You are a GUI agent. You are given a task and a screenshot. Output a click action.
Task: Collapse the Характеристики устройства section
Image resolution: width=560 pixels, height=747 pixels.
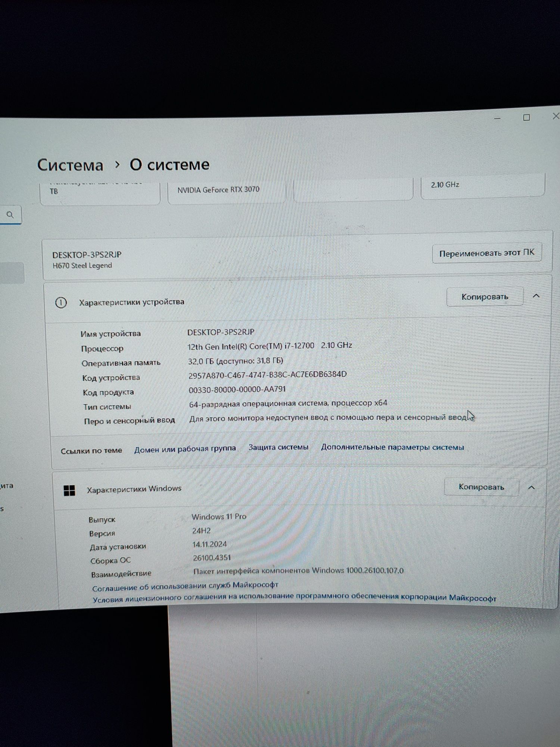coord(536,296)
